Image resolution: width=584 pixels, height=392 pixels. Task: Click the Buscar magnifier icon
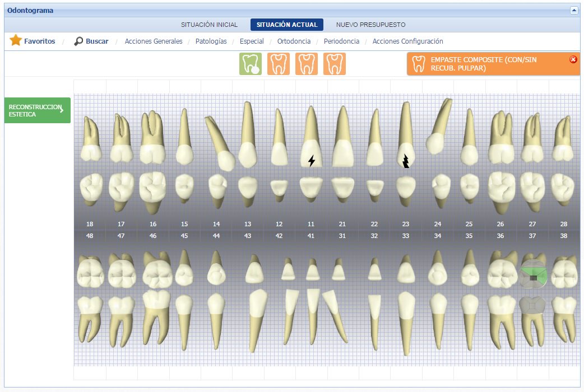click(x=78, y=41)
